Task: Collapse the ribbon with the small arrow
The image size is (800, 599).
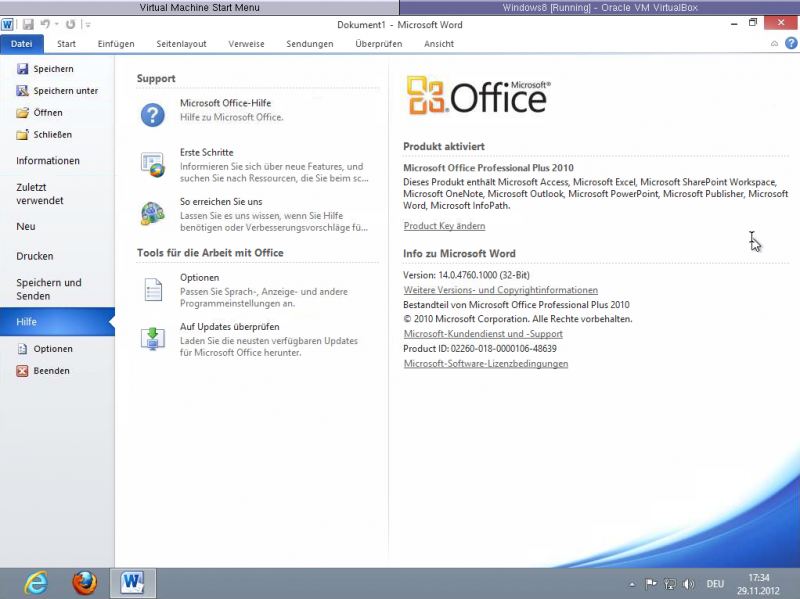Action: [774, 44]
